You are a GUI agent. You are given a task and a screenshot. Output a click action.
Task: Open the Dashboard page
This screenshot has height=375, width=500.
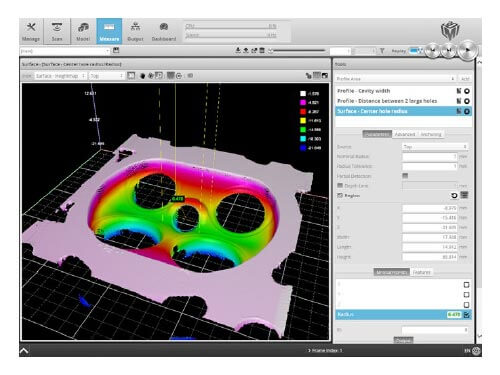tap(164, 31)
